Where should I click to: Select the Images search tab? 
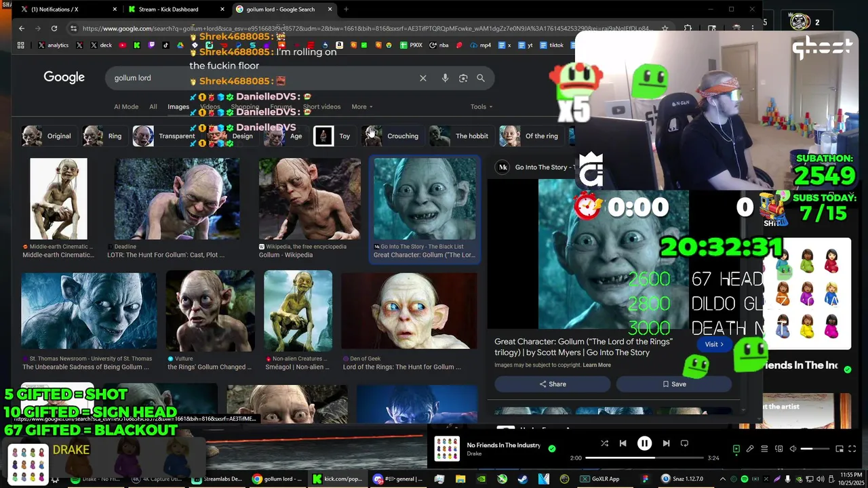click(x=178, y=106)
